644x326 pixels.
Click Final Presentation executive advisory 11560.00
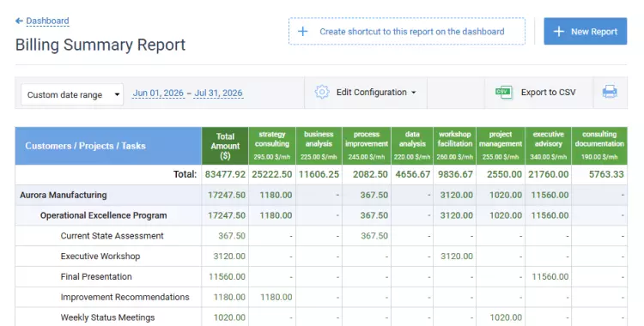pos(550,277)
